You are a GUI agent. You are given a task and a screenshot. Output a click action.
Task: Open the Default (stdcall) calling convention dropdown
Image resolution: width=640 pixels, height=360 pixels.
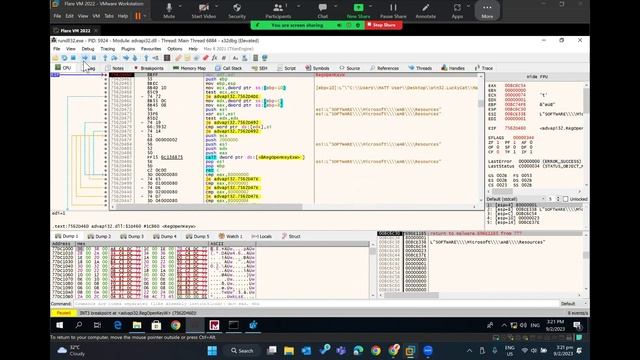click(x=516, y=199)
